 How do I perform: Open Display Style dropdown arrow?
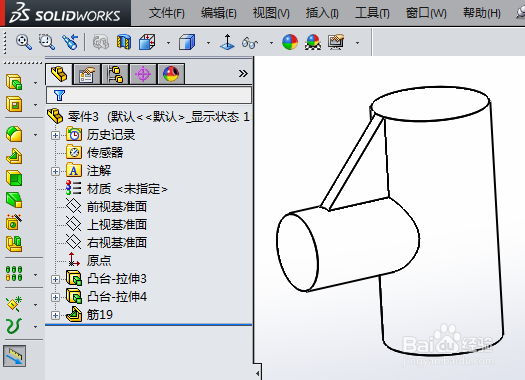tap(208, 43)
